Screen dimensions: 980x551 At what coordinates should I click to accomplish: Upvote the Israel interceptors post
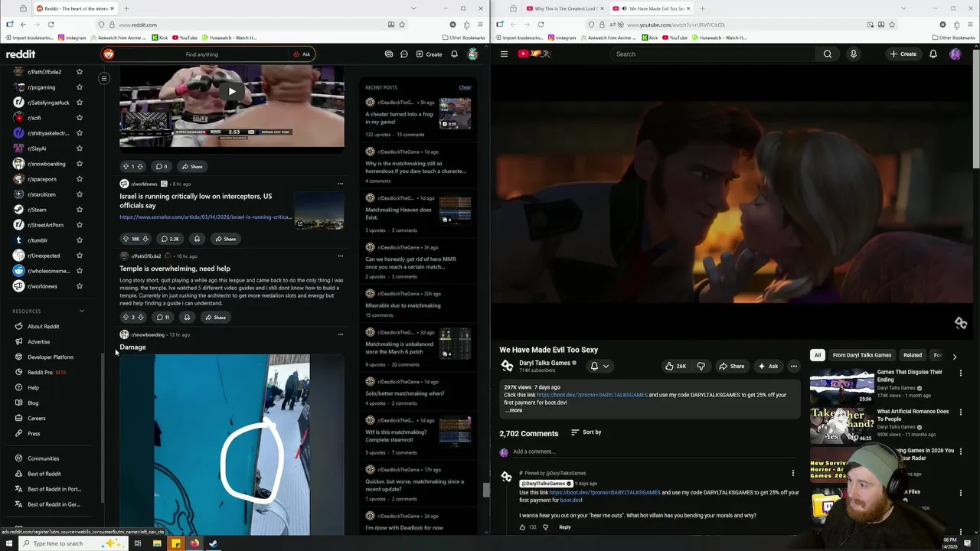click(x=126, y=239)
